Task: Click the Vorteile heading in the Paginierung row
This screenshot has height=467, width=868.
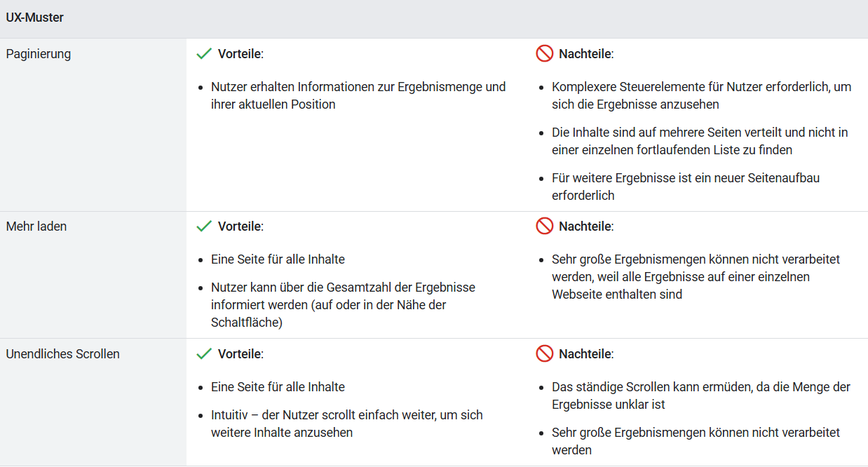Action: pos(240,54)
